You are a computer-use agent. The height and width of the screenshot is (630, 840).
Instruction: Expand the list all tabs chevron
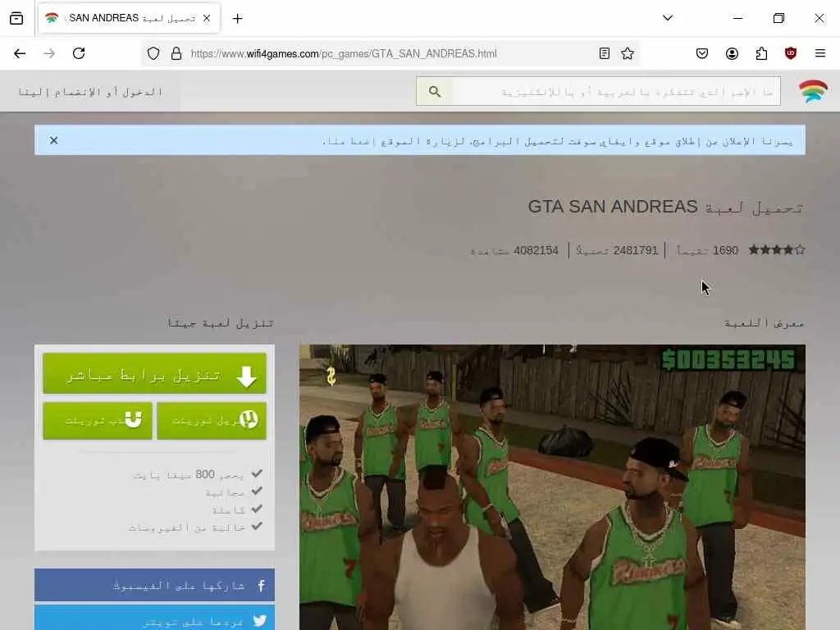coord(668,18)
